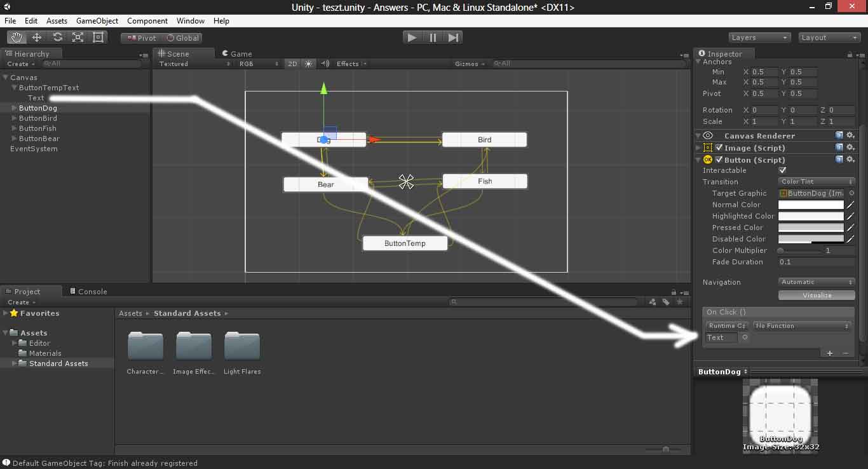Toggle Pivot/Center handle position
The image size is (868, 469).
click(x=141, y=38)
